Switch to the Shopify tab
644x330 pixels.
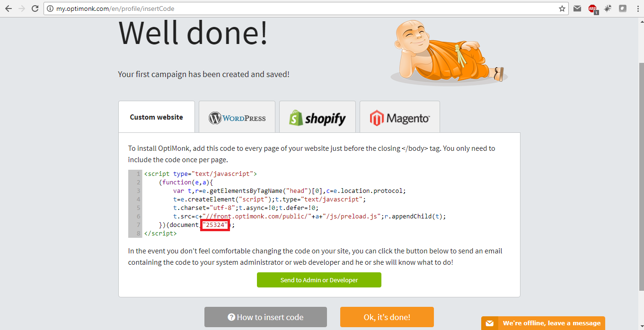click(x=318, y=117)
